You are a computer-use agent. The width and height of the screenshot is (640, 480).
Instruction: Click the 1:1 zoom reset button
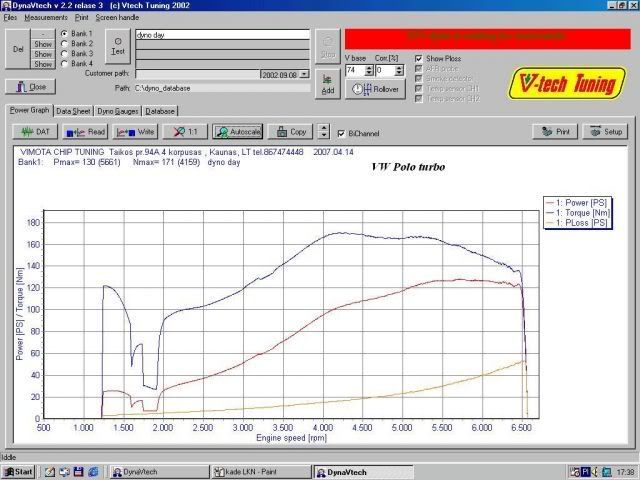pos(186,131)
